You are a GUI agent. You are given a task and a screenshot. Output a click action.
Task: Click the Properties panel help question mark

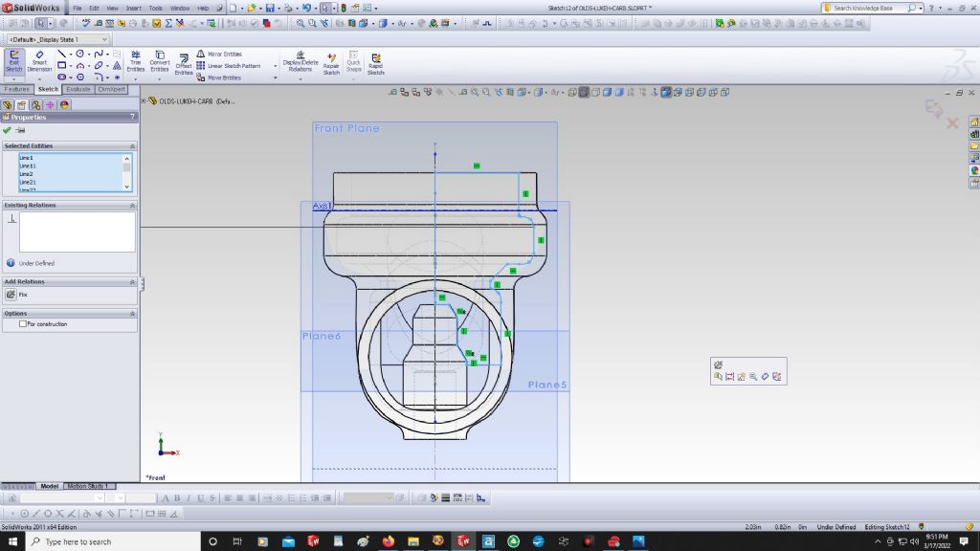point(132,117)
